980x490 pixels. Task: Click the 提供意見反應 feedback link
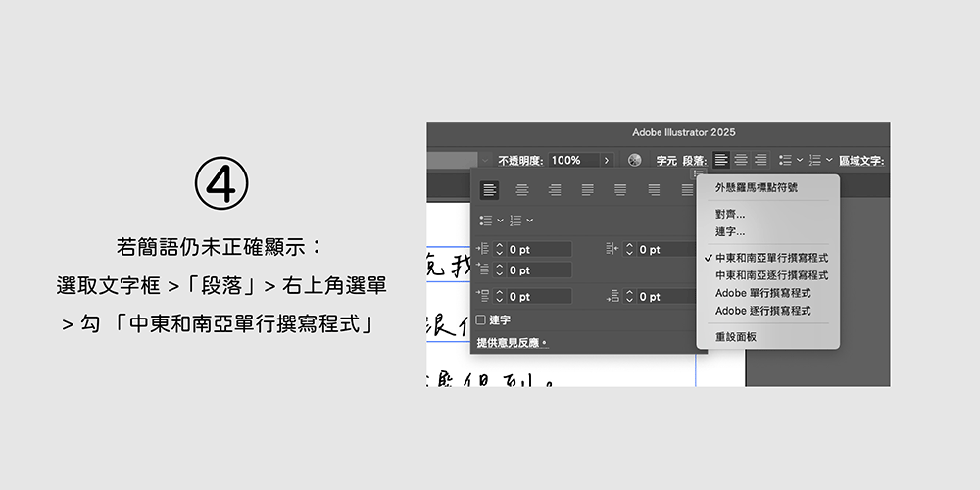click(511, 343)
